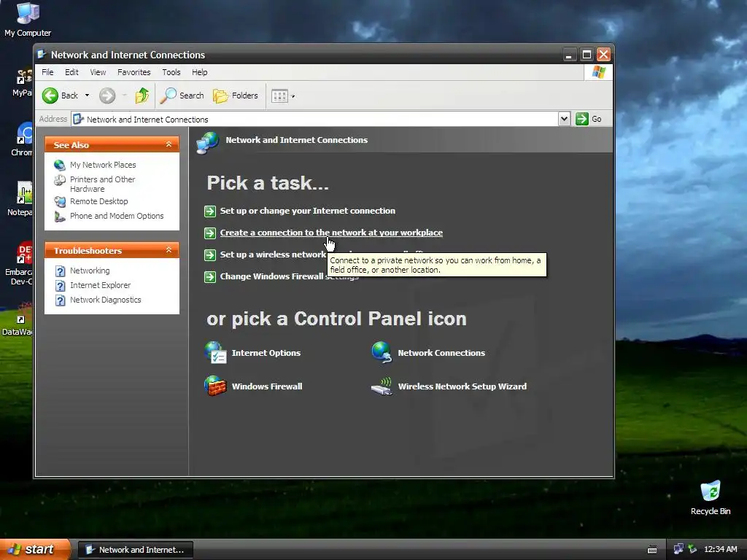Select Create a connection to workplace network
The width and height of the screenshot is (747, 560).
coord(331,233)
